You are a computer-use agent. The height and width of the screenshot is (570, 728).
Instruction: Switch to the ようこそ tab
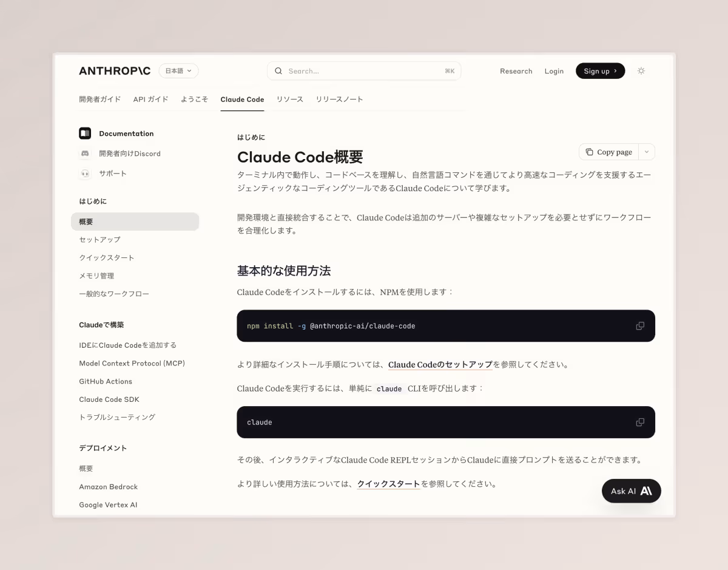point(194,99)
